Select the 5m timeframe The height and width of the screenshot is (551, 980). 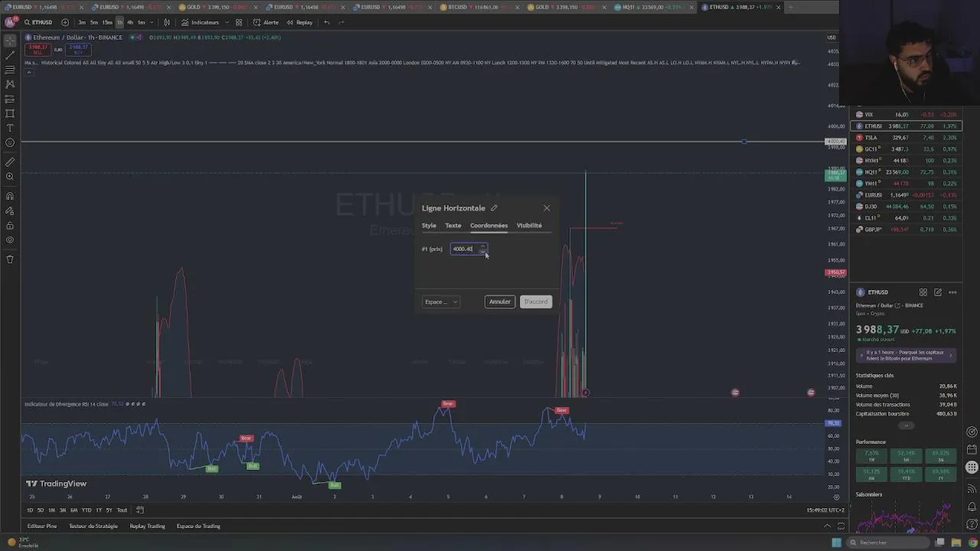pos(93,22)
